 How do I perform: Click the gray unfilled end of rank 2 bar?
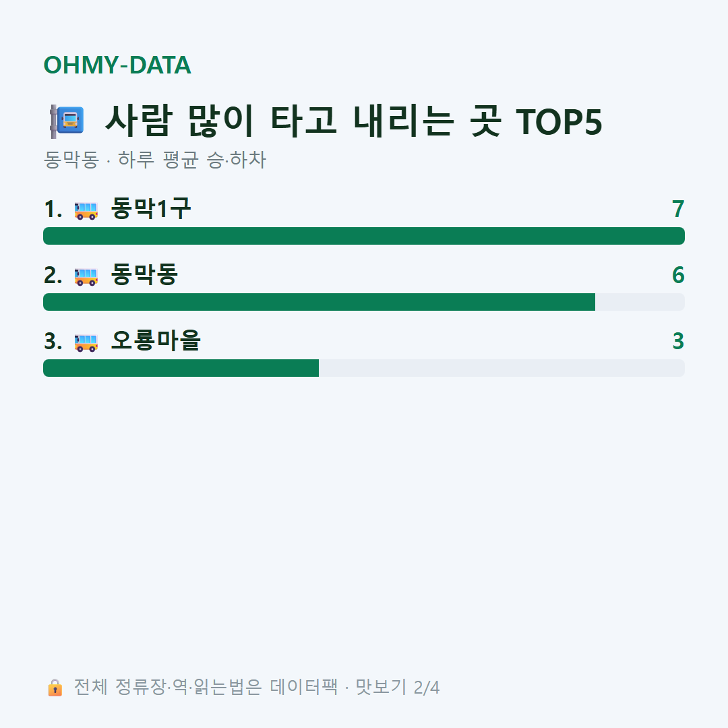tap(640, 302)
